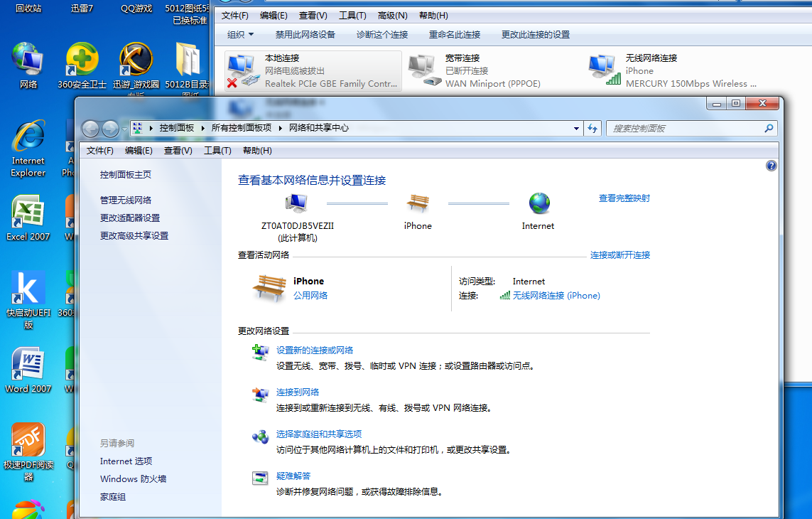This screenshot has height=519, width=812.
Task: Go forward with the navigation forward arrow
Action: (x=110, y=129)
